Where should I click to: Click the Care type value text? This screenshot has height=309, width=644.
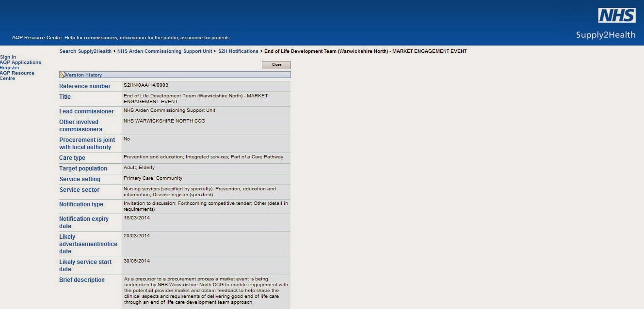point(203,157)
